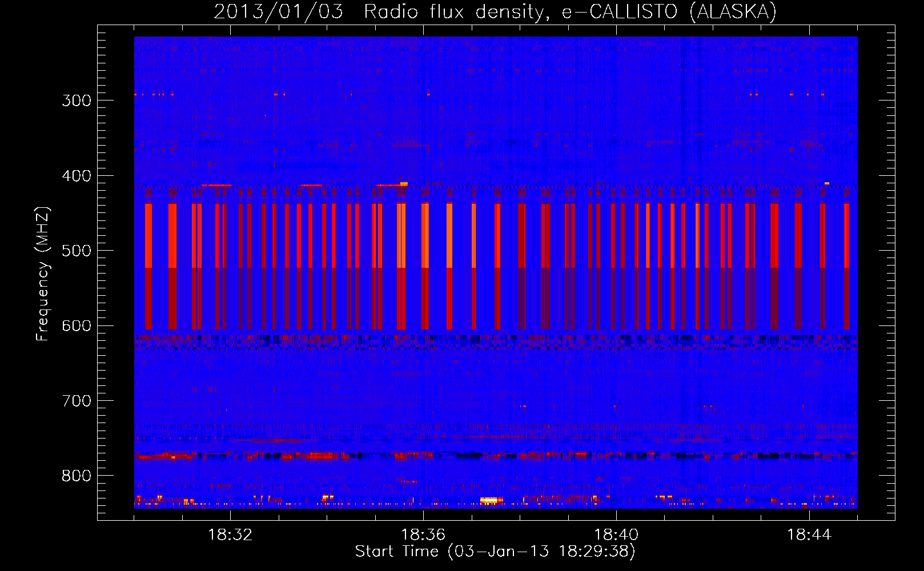924x571 pixels.
Task: Click the 18:36 time tick label
Action: [423, 535]
